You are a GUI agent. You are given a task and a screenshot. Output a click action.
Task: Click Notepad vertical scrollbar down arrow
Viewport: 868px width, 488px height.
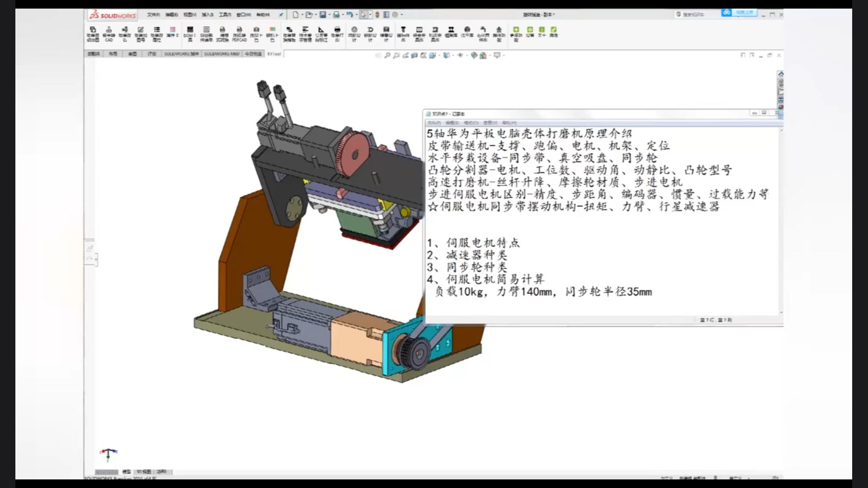click(781, 312)
